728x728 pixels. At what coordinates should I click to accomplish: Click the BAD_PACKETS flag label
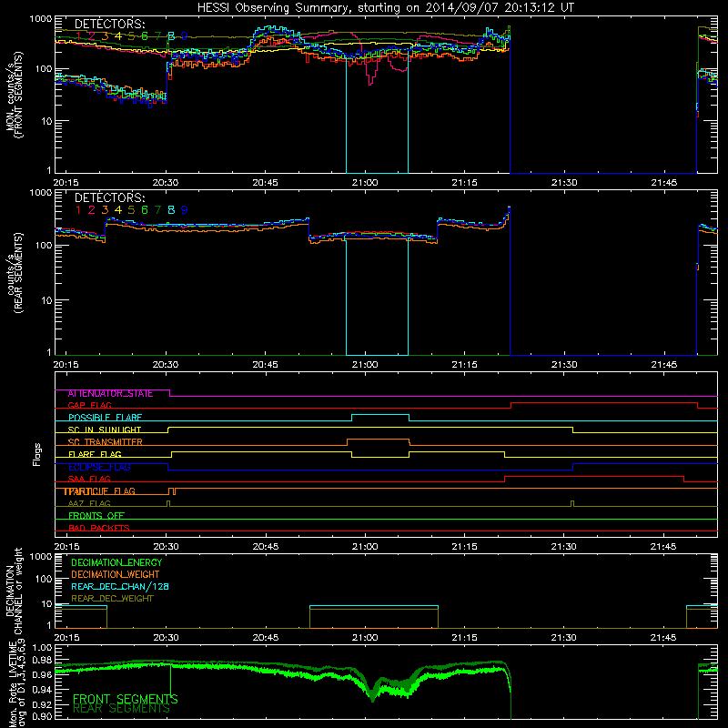pyautogui.click(x=99, y=528)
